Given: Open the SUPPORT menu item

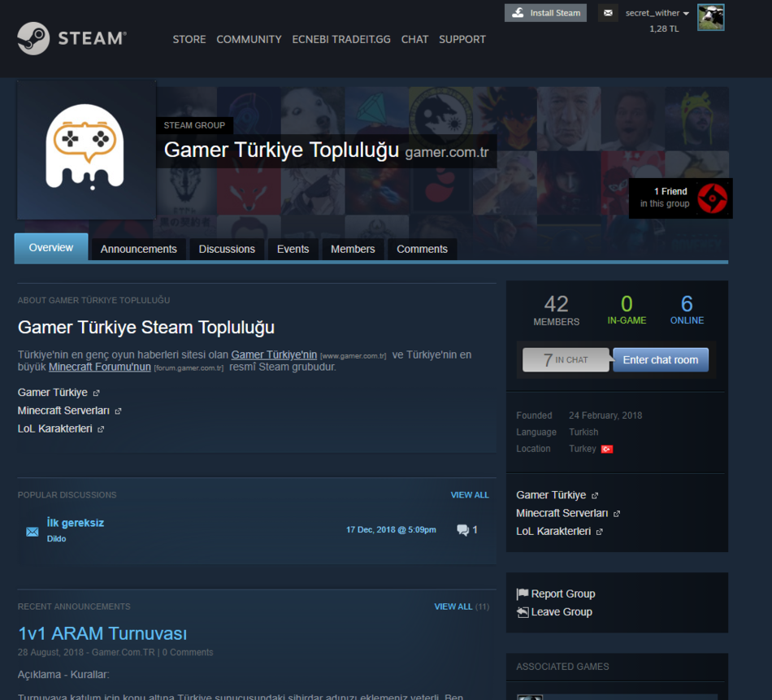Looking at the screenshot, I should click(x=462, y=39).
